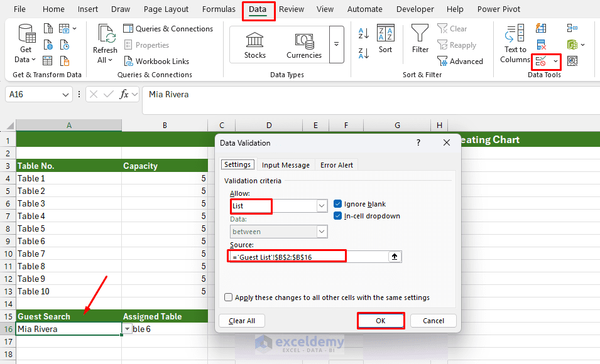Click From Picture camera icon
Image resolution: width=600 pixels, height=364 pixels.
(64, 28)
